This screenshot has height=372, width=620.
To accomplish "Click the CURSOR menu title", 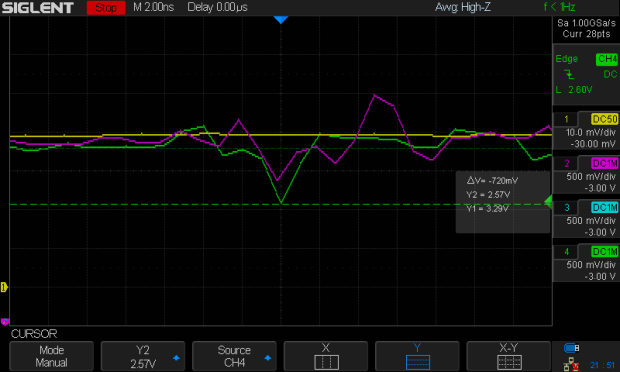I will 34,334.
